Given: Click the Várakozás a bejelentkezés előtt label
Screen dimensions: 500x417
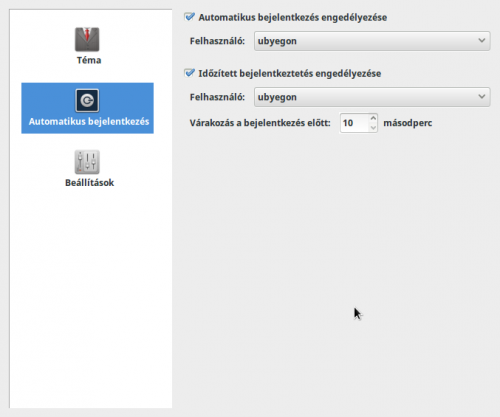Looking at the screenshot, I should (x=260, y=123).
